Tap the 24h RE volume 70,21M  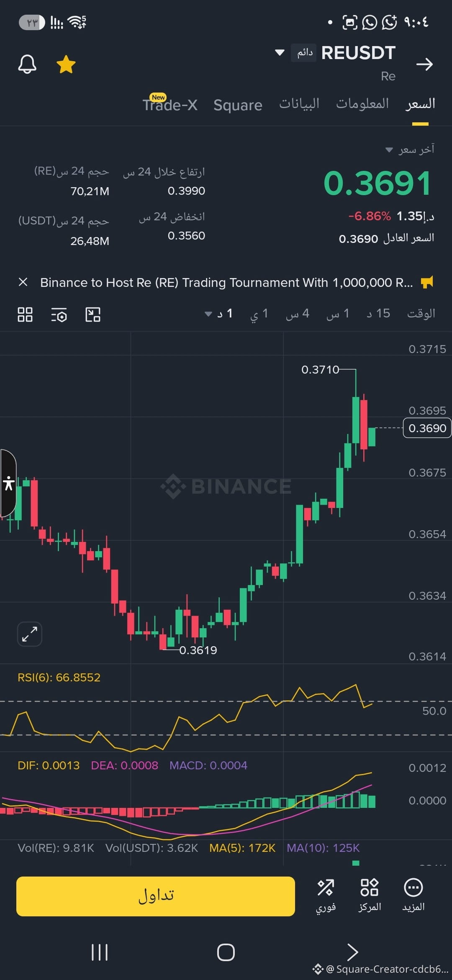tap(90, 191)
